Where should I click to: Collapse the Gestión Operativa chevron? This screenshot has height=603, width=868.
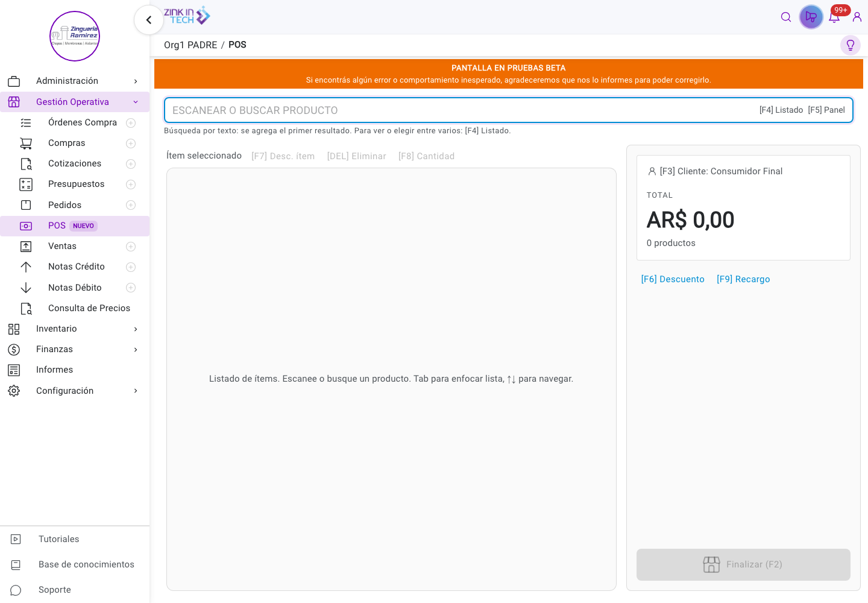click(136, 102)
